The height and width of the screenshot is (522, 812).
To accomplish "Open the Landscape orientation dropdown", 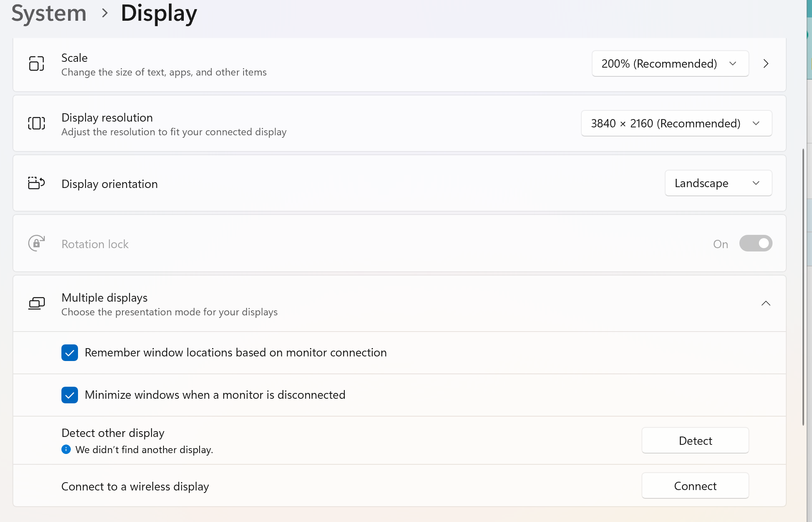I will tap(718, 183).
